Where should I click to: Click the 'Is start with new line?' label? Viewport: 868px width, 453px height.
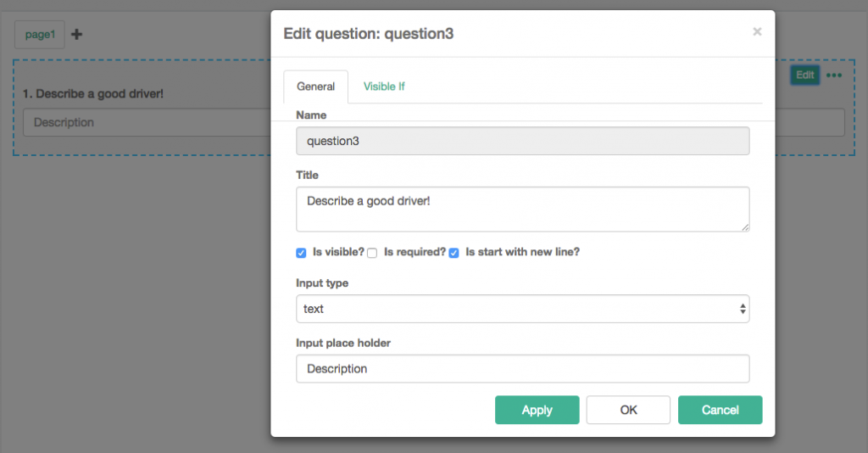[522, 252]
